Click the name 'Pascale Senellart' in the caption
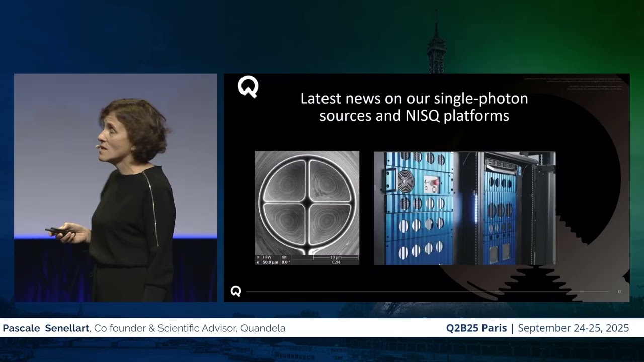644x362 pixels. [x=46, y=328]
